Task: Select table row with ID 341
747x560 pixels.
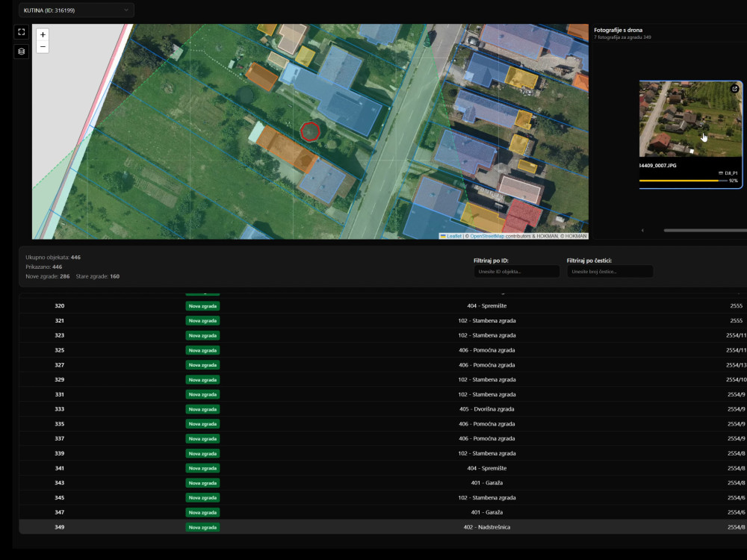Action: [x=383, y=468]
